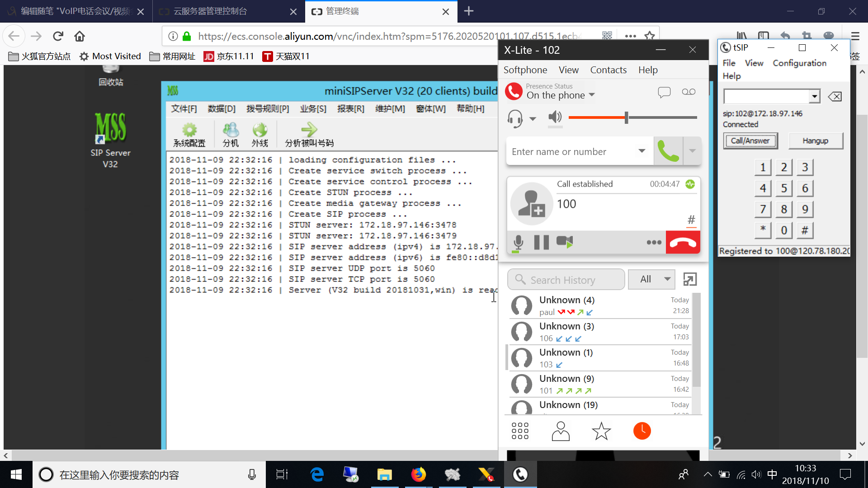
Task: Pause the active call with hold button
Action: (542, 243)
